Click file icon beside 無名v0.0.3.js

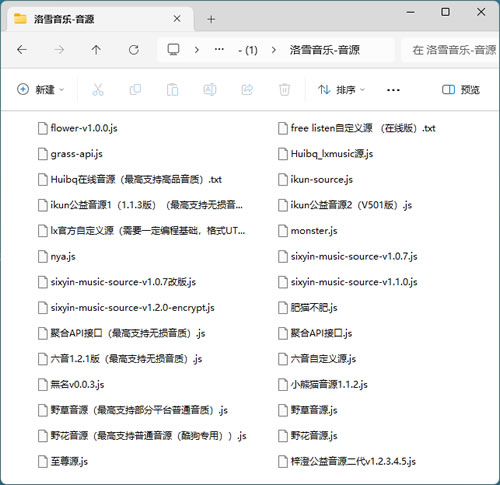tap(43, 385)
